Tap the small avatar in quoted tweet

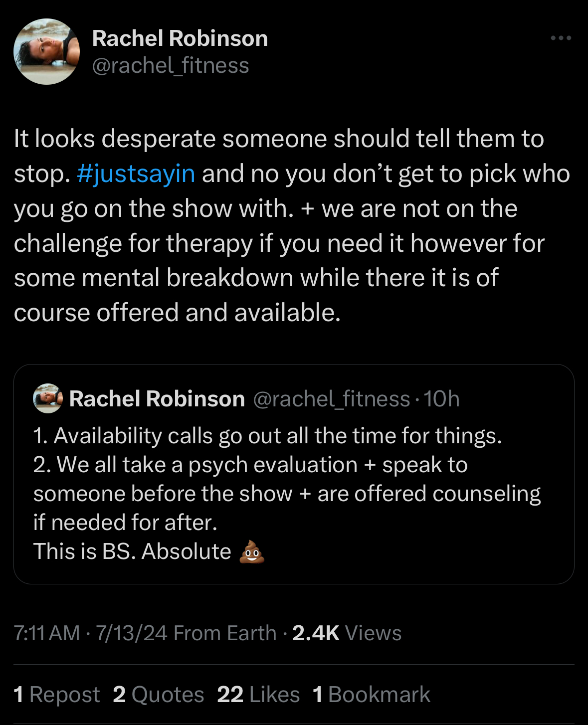[x=48, y=398]
